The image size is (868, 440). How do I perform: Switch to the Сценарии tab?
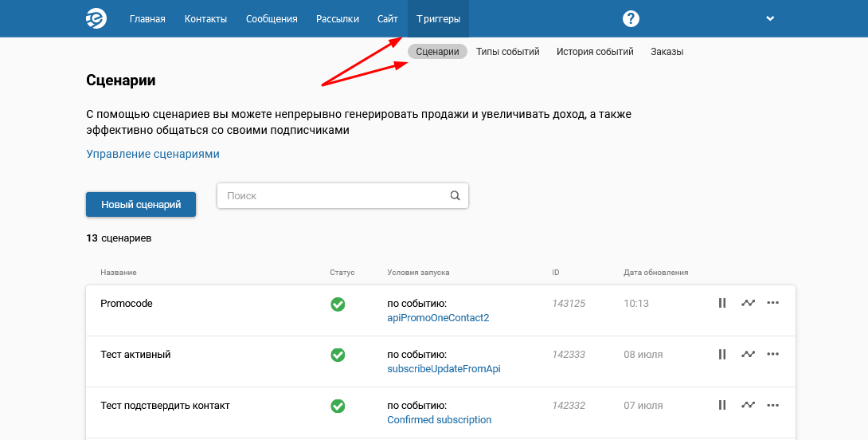(x=437, y=52)
